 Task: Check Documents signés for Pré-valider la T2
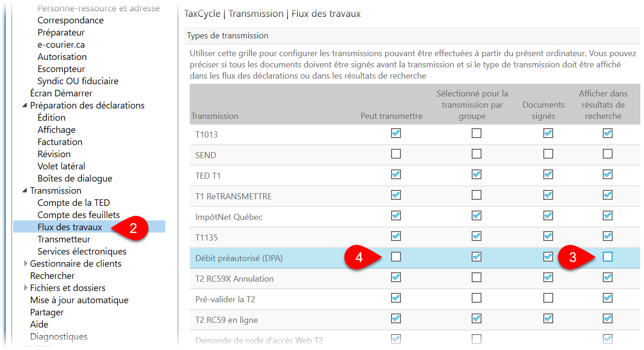548,298
